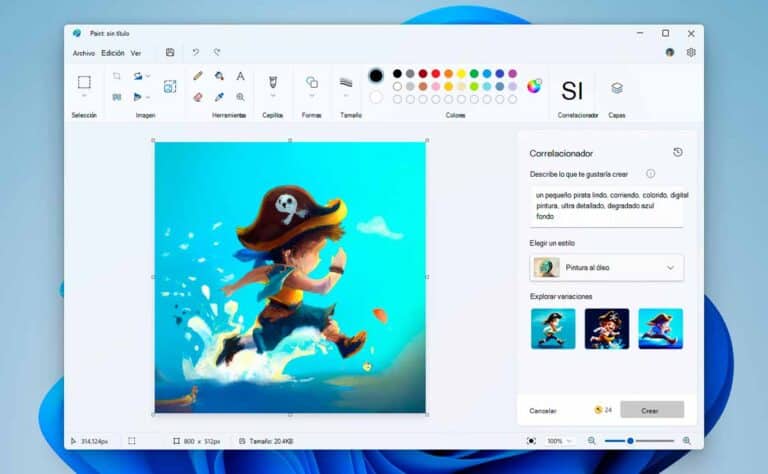Select the white secondary color circle

(376, 97)
